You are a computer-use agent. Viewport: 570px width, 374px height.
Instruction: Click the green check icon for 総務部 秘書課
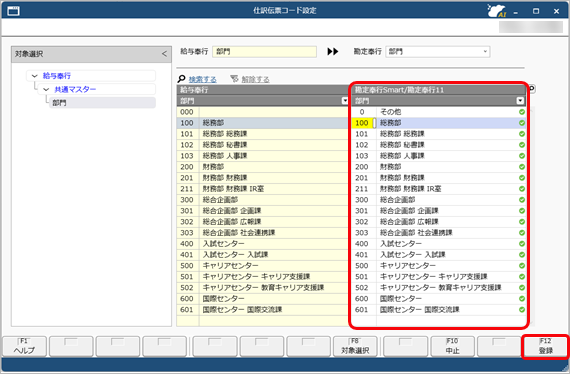522,145
